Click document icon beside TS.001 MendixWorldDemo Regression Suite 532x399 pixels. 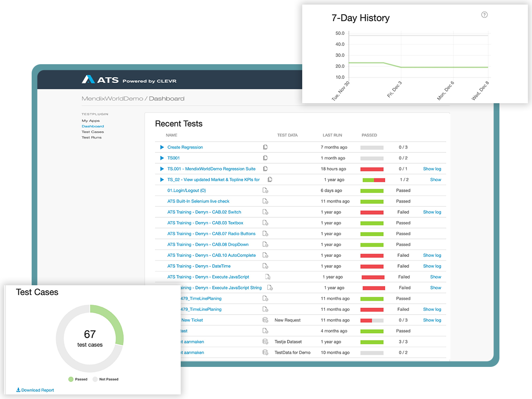tap(266, 169)
